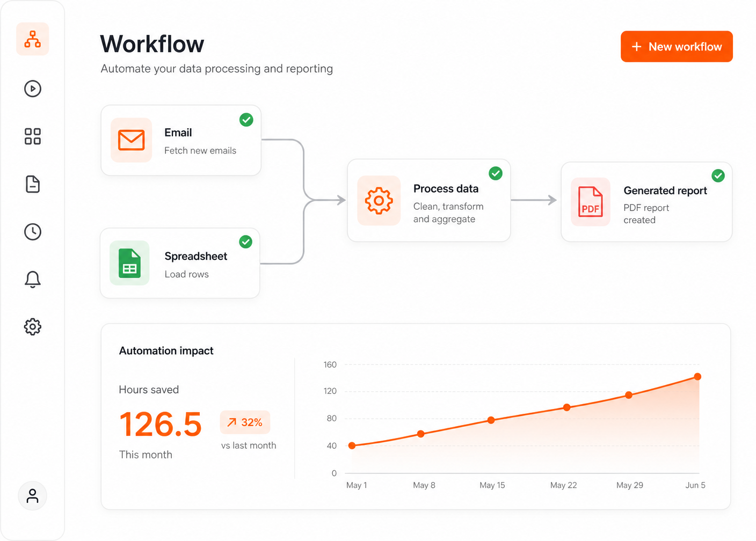The height and width of the screenshot is (541, 756).
Task: Click the May 15 chart data point
Action: point(491,420)
